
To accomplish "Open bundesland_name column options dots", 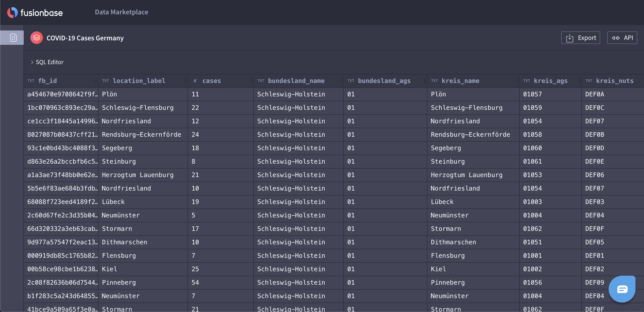I will click(341, 81).
